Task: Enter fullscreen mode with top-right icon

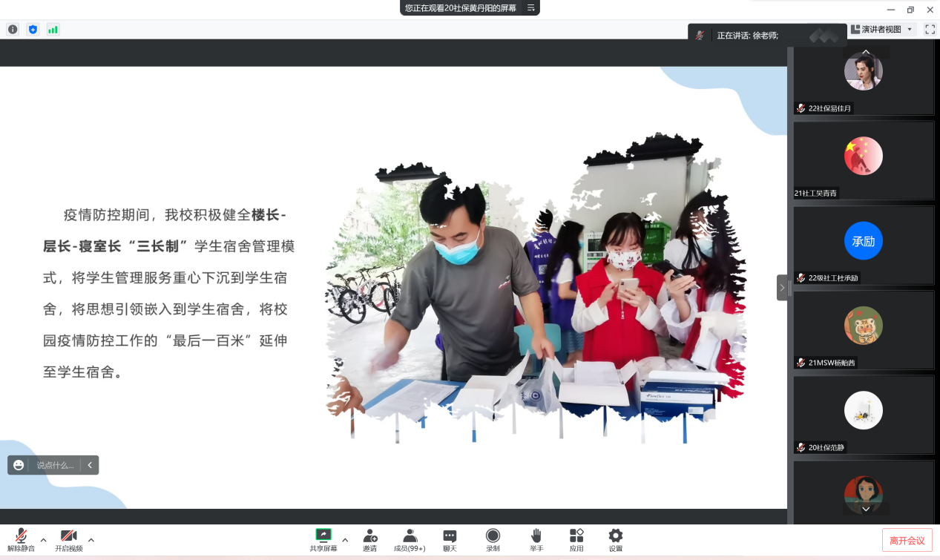Action: (x=930, y=30)
